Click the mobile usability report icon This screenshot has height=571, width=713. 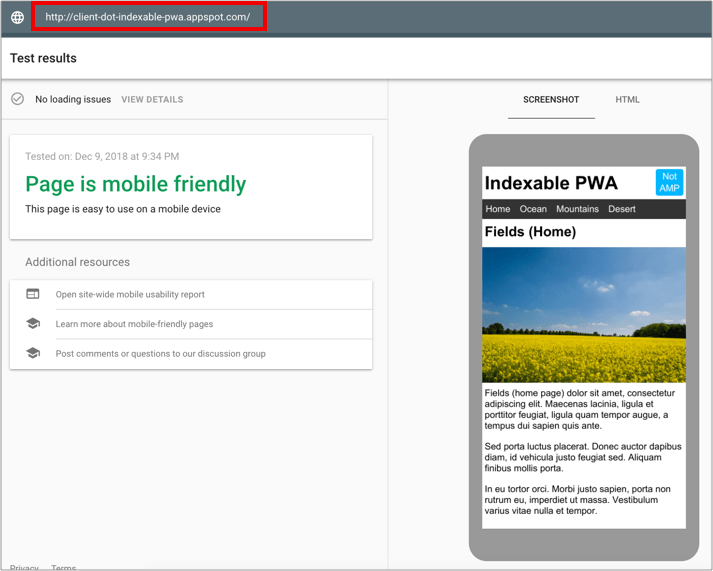tap(33, 294)
